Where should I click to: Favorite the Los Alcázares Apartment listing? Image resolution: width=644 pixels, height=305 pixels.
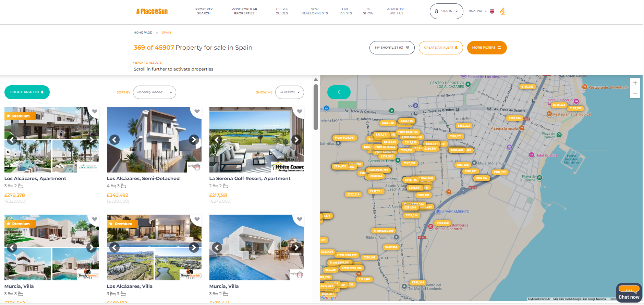coord(94,111)
